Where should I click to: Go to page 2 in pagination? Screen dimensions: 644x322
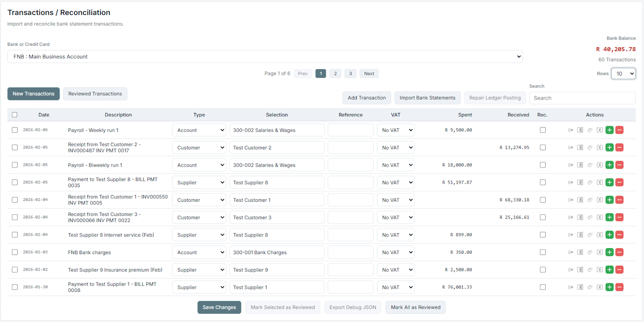335,73
